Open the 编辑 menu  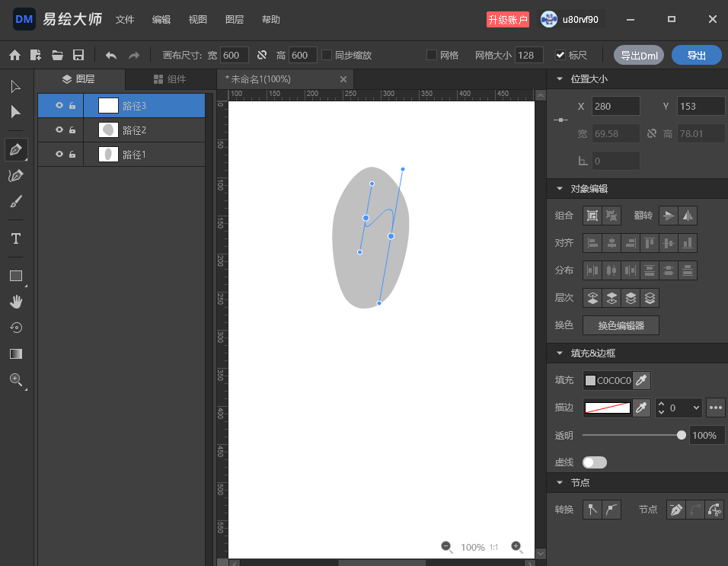point(161,20)
